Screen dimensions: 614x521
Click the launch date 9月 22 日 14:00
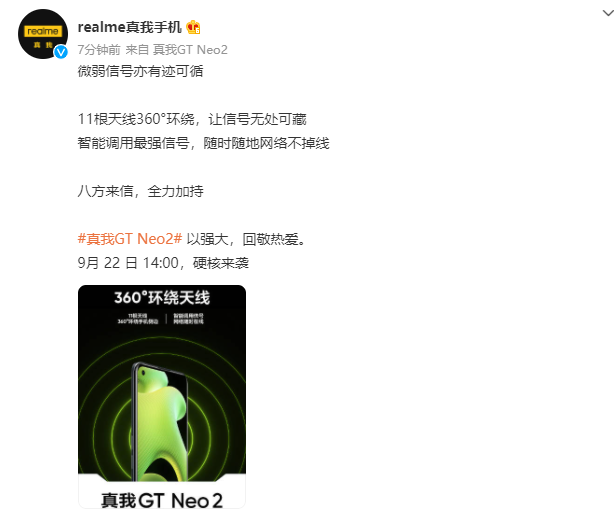[x=128, y=263]
